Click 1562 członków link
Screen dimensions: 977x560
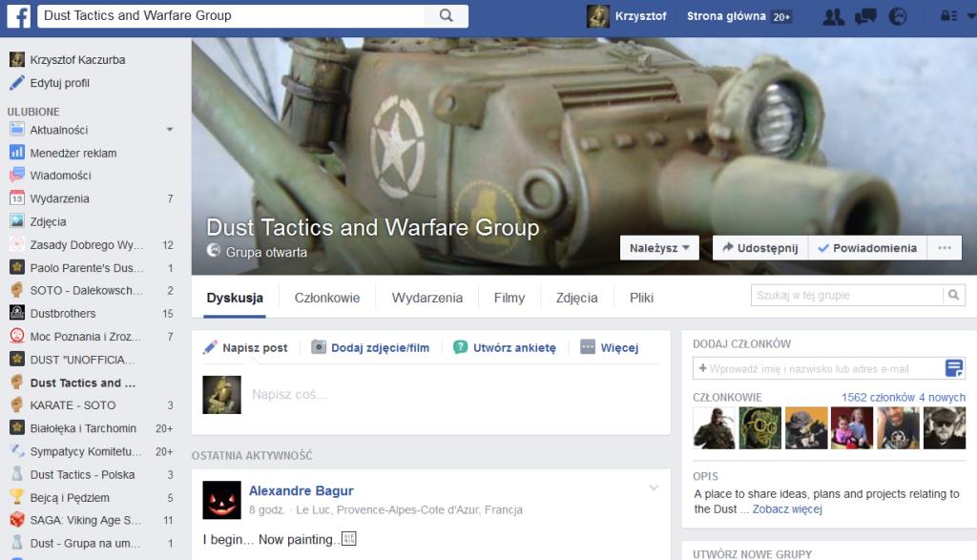(x=878, y=398)
